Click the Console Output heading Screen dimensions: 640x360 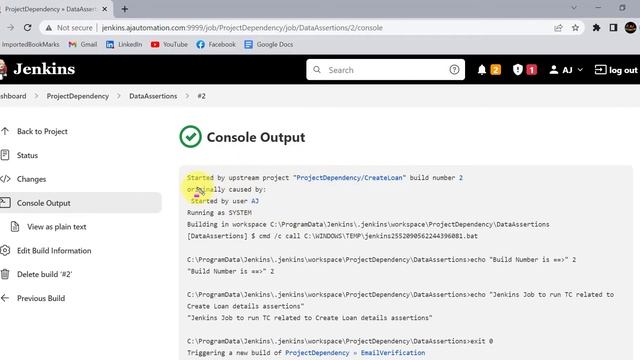click(256, 137)
